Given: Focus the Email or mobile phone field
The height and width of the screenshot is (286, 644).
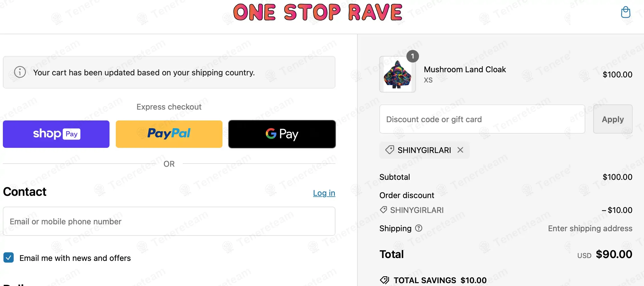Looking at the screenshot, I should pyautogui.click(x=169, y=221).
